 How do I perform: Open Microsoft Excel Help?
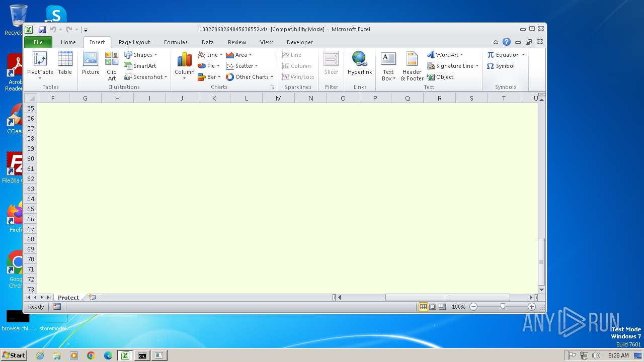[507, 42]
